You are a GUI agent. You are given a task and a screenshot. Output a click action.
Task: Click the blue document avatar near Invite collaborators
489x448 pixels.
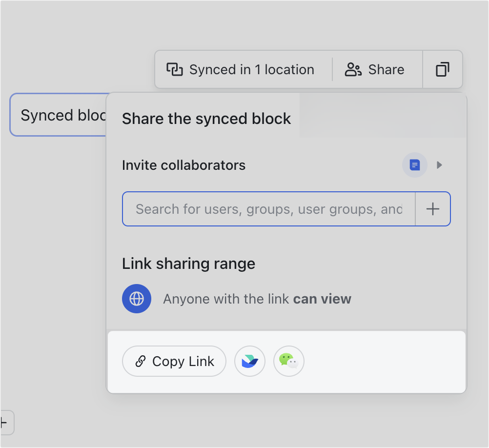pyautogui.click(x=414, y=165)
